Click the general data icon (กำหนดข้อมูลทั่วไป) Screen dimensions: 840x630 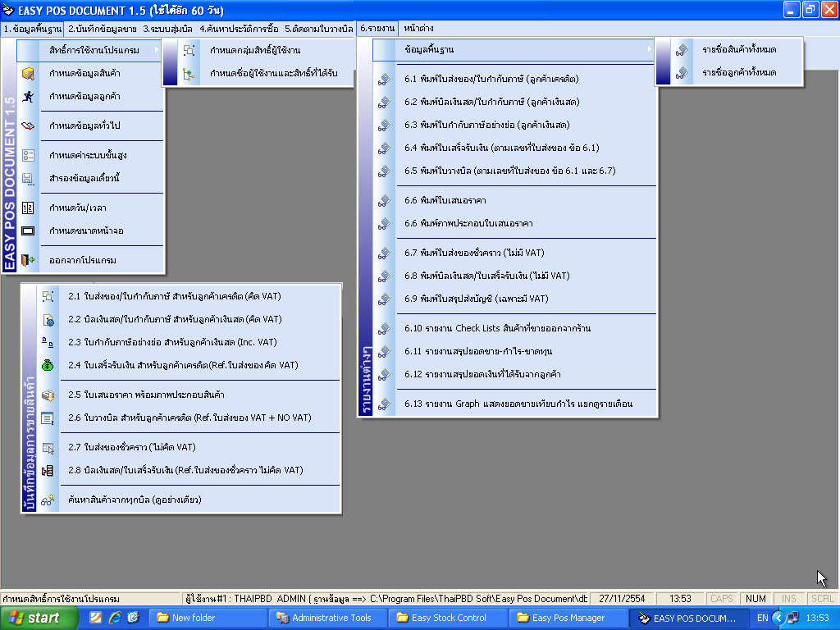pos(28,126)
